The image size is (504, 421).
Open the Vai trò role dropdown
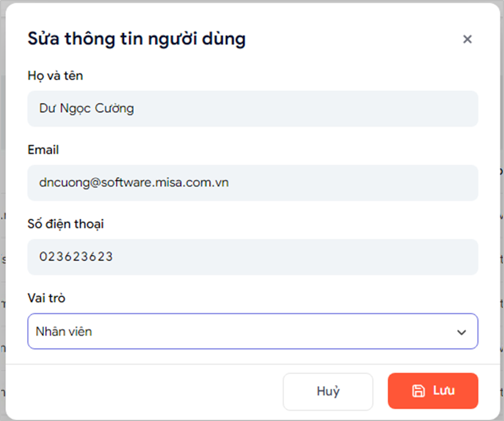pos(253,331)
